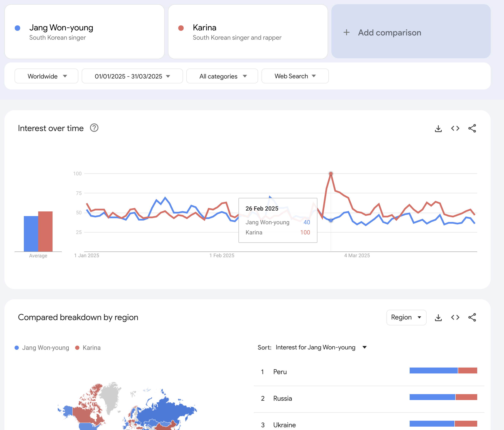Change the Web Search type dropdown
The width and height of the screenshot is (504, 430).
tap(295, 76)
